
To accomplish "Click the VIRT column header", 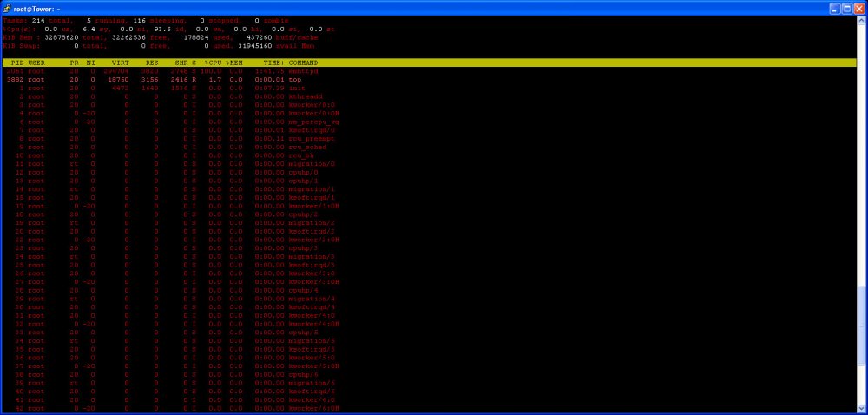I will [x=120, y=63].
